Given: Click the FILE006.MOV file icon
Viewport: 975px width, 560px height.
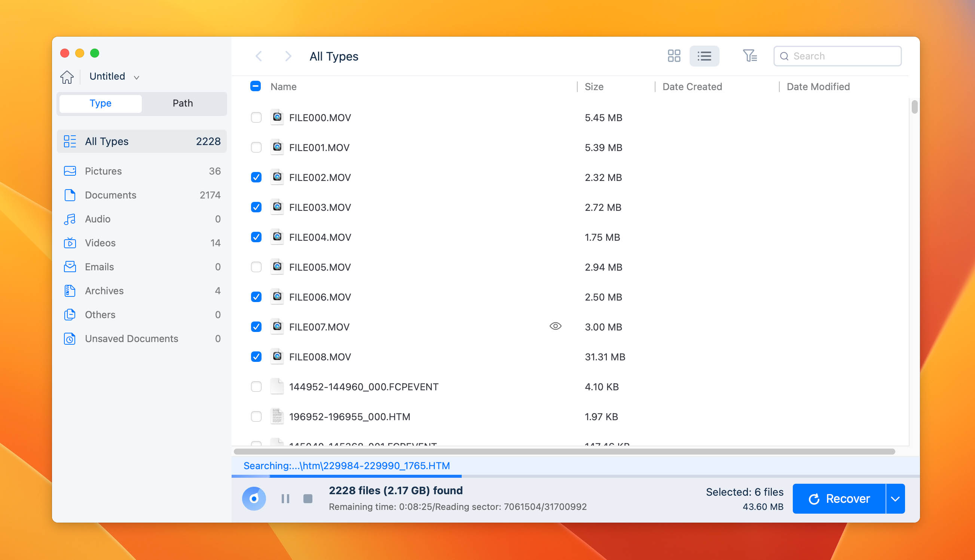Looking at the screenshot, I should click(277, 296).
